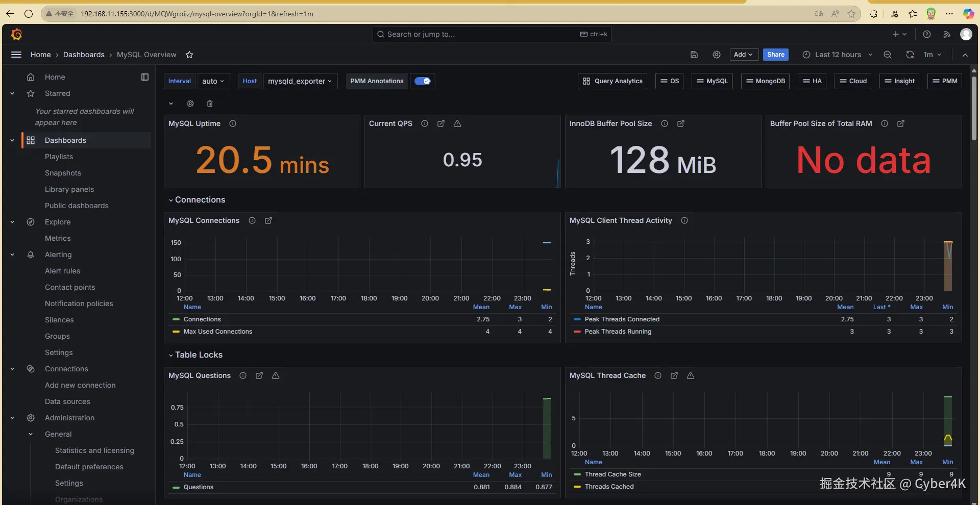
Task: Open dashboard settings gear icon
Action: coord(717,55)
